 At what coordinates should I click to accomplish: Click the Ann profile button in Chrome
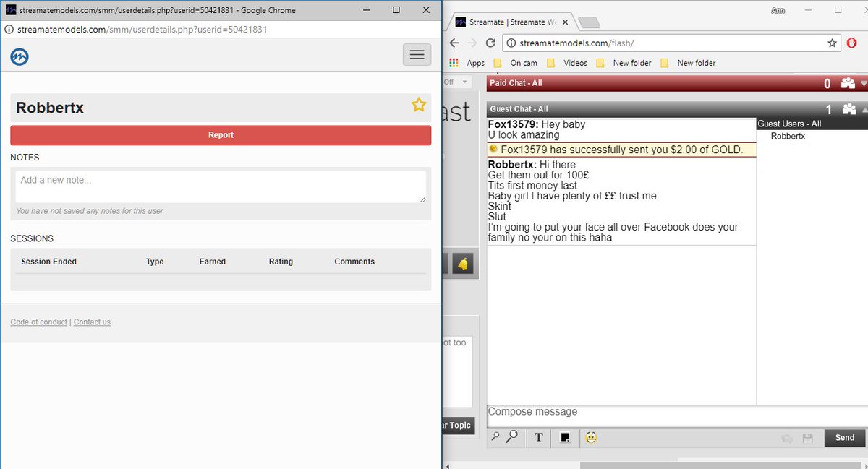click(x=778, y=10)
